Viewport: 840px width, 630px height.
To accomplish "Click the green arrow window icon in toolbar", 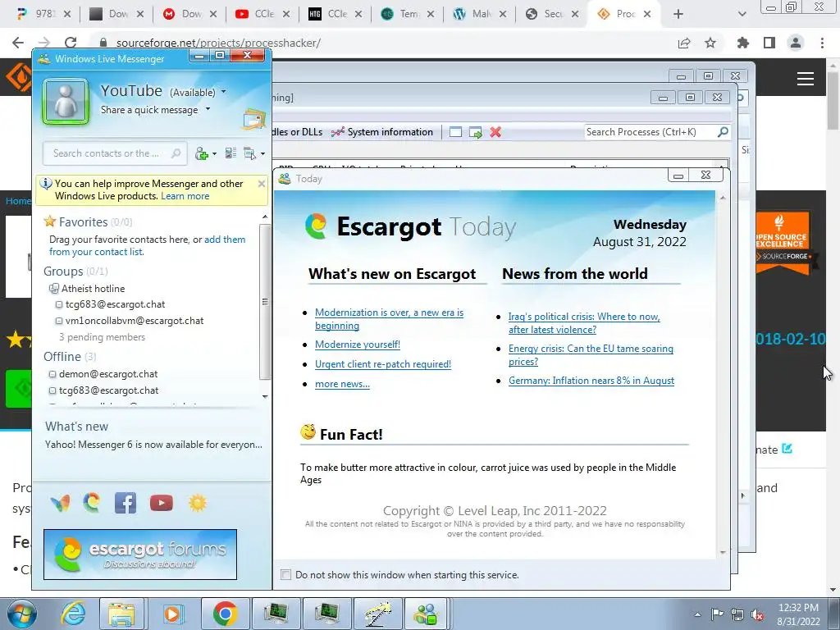I will click(475, 132).
